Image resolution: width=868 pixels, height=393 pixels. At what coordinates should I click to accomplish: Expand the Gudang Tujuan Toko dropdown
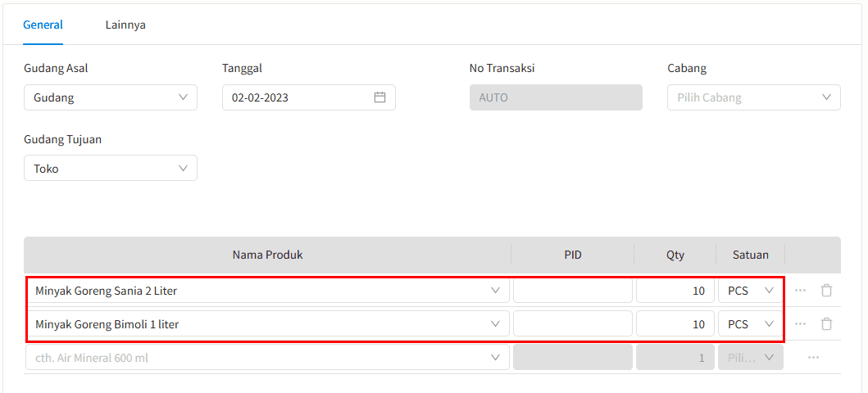(111, 168)
